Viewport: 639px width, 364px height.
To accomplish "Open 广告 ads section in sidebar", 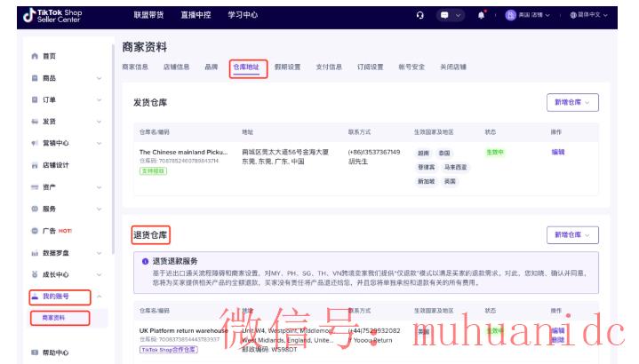I will [55, 231].
